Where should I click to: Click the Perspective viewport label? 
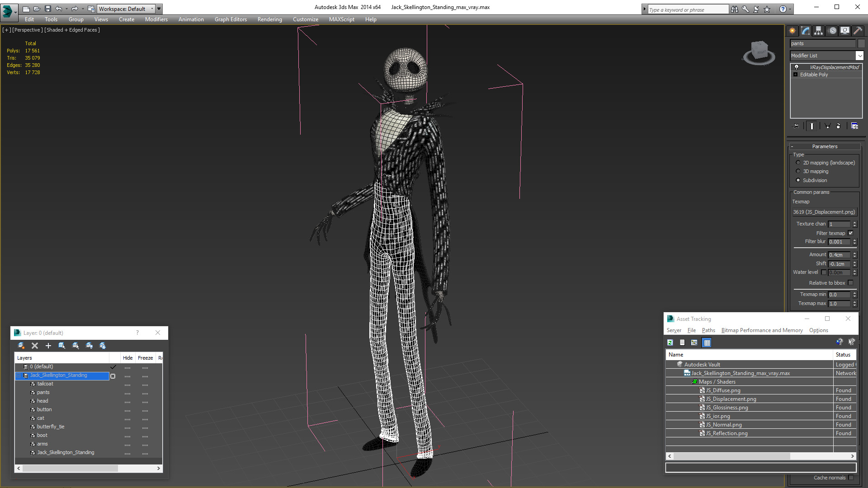coord(27,30)
